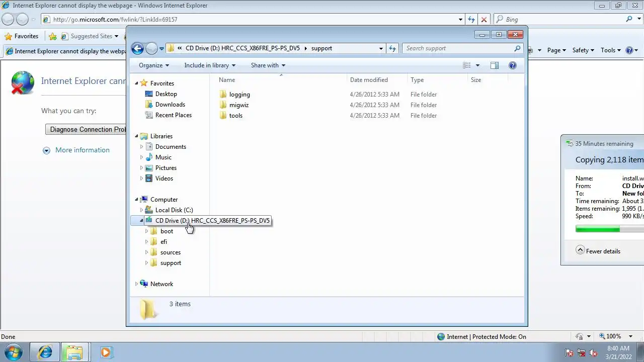Image resolution: width=644 pixels, height=362 pixels.
Task: Open the Organize menu
Action: (154, 65)
